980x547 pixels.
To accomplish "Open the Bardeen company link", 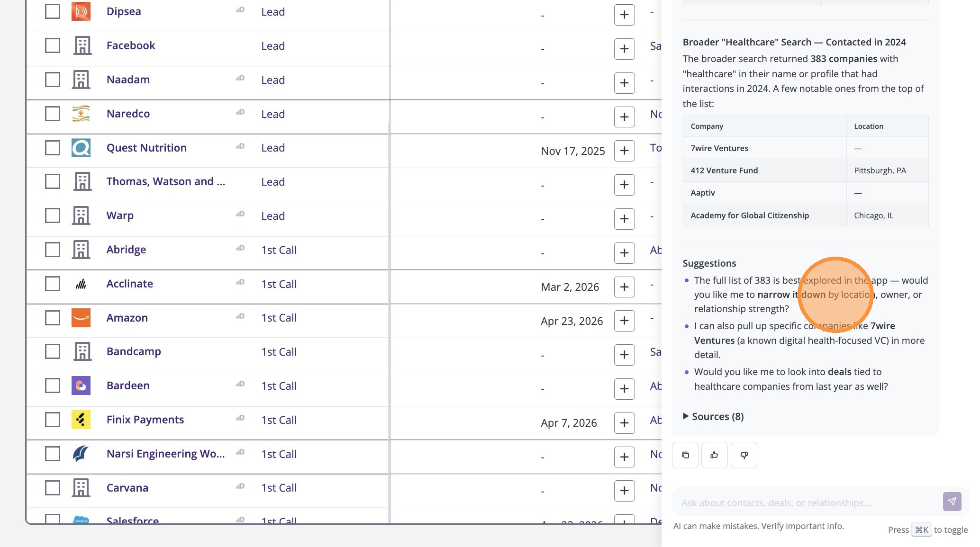I will 128,386.
